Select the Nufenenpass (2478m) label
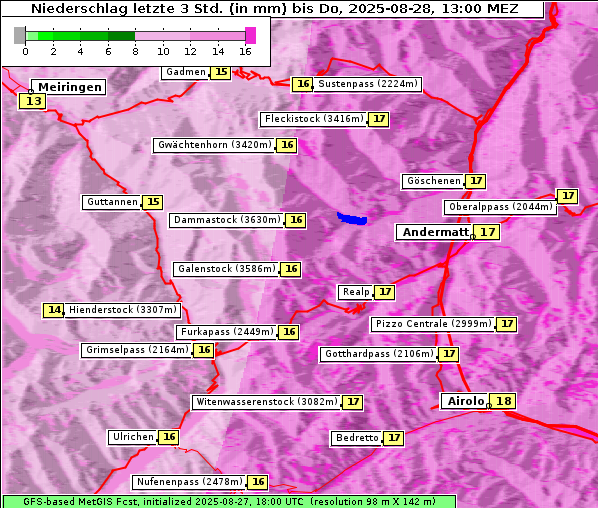Viewport: 598px width, 508px height. pos(189,482)
